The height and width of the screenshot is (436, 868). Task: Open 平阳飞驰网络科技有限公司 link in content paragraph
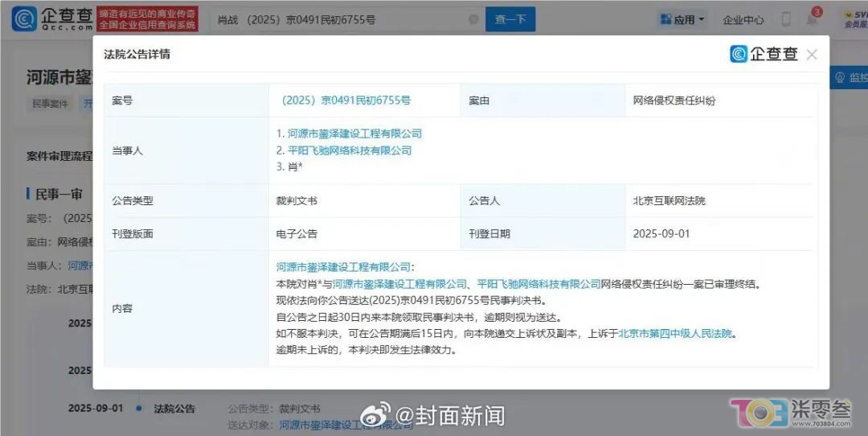click(x=539, y=284)
